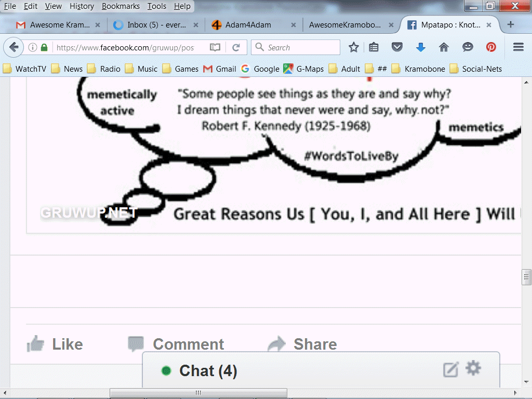
Task: Open the chat smiley toolbar icon
Action: click(468, 47)
